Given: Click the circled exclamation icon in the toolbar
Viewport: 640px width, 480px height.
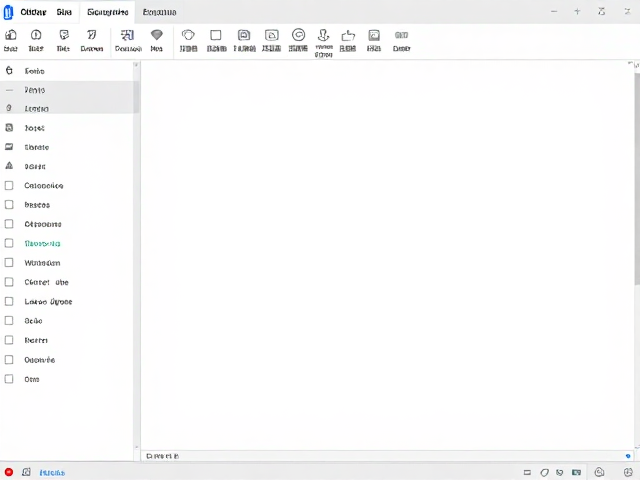Looking at the screenshot, I should click(x=36, y=35).
